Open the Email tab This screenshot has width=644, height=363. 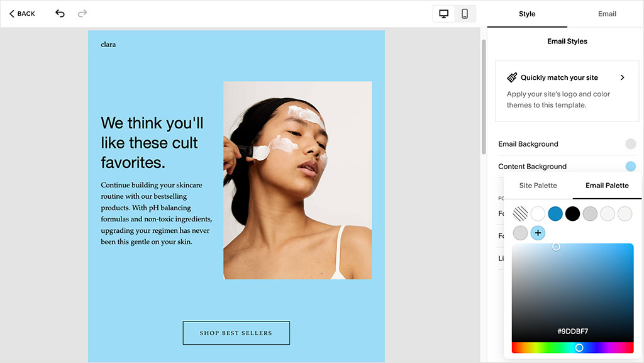607,14
